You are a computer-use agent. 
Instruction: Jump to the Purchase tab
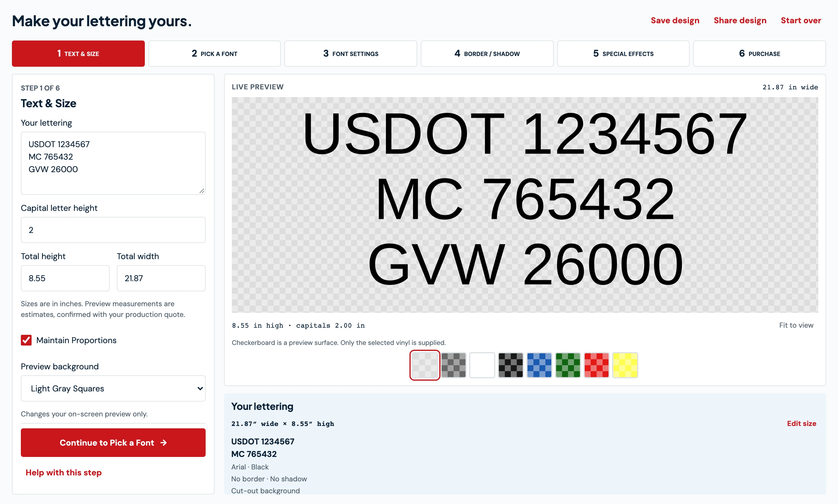(x=759, y=54)
